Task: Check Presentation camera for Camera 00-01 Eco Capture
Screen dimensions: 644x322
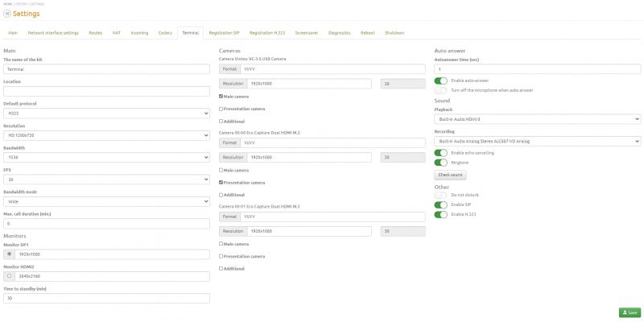Action: click(x=221, y=256)
